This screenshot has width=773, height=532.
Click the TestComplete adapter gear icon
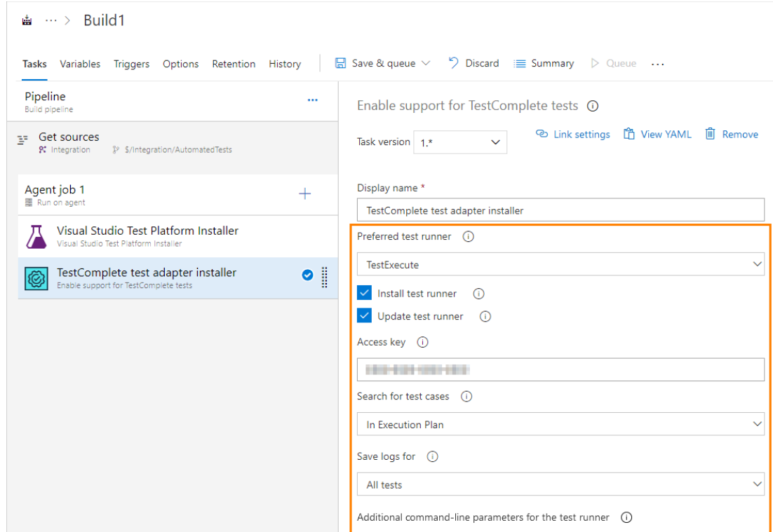click(35, 278)
